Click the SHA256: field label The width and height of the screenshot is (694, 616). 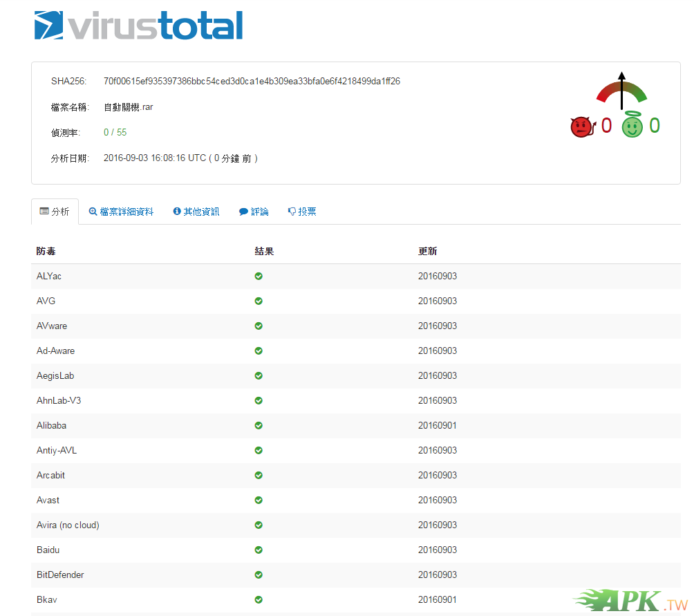tap(68, 81)
